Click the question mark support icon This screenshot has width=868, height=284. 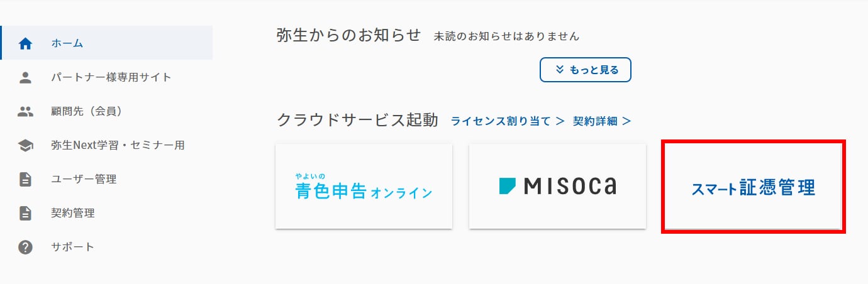pos(26,247)
